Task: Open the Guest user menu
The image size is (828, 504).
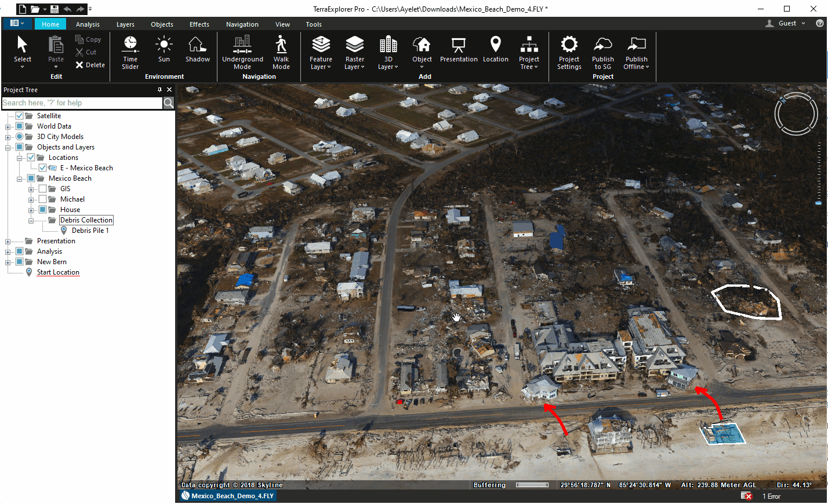Action: 786,23
